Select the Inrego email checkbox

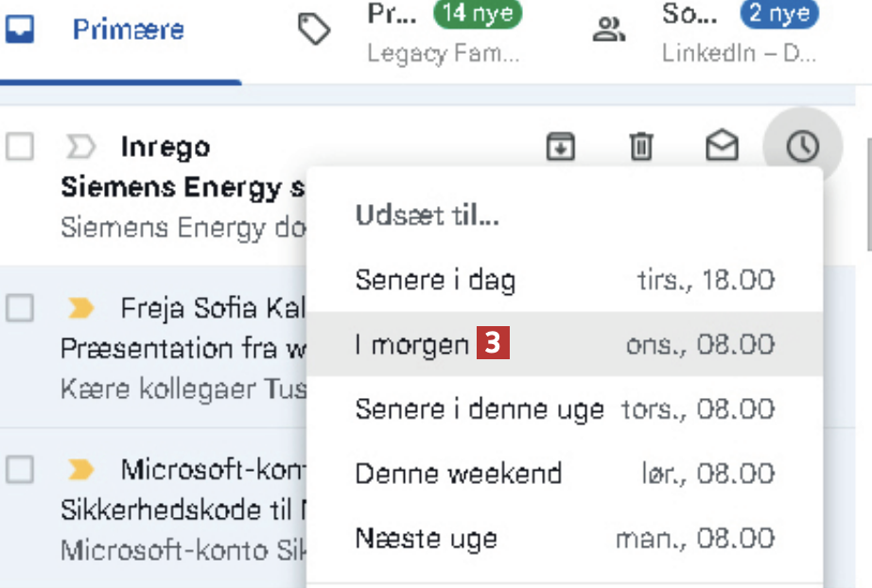click(x=21, y=147)
